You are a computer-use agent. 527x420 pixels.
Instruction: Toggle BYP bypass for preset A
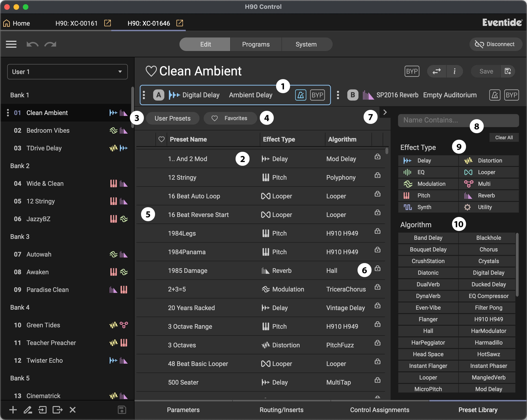pos(317,95)
